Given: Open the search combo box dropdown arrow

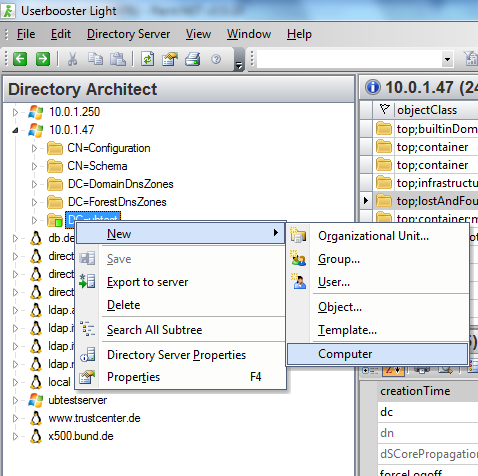Looking at the screenshot, I should point(447,60).
